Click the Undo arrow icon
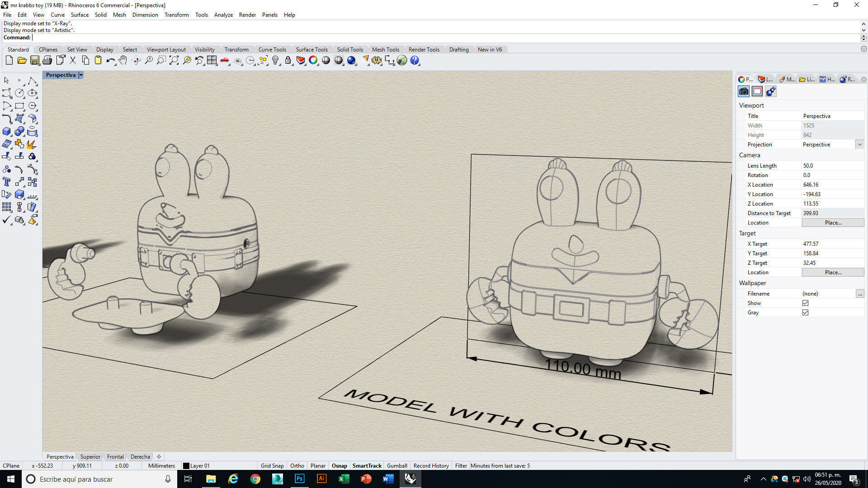Viewport: 868px width, 488px height. [110, 60]
